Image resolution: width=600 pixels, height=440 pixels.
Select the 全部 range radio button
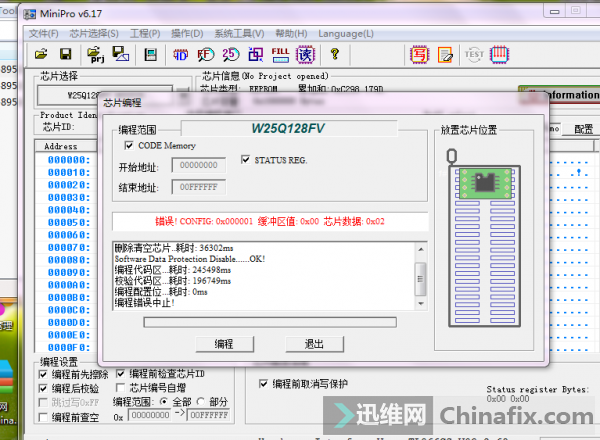164,401
